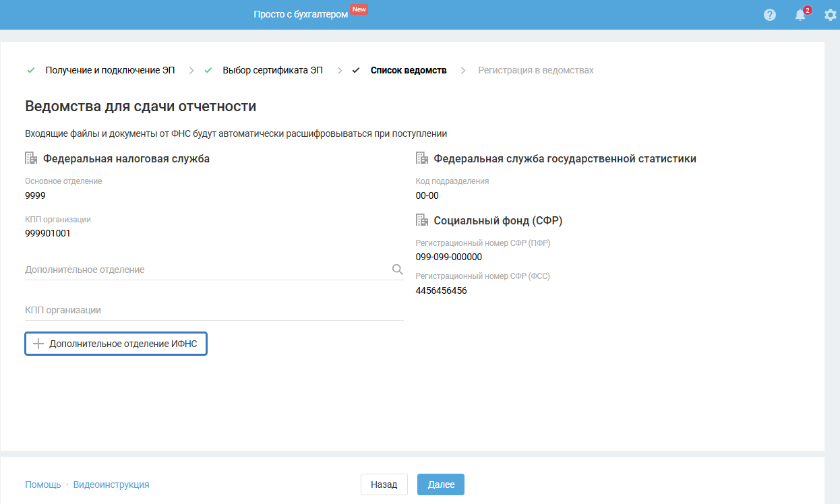Open the Видеоинструкция link

[111, 484]
